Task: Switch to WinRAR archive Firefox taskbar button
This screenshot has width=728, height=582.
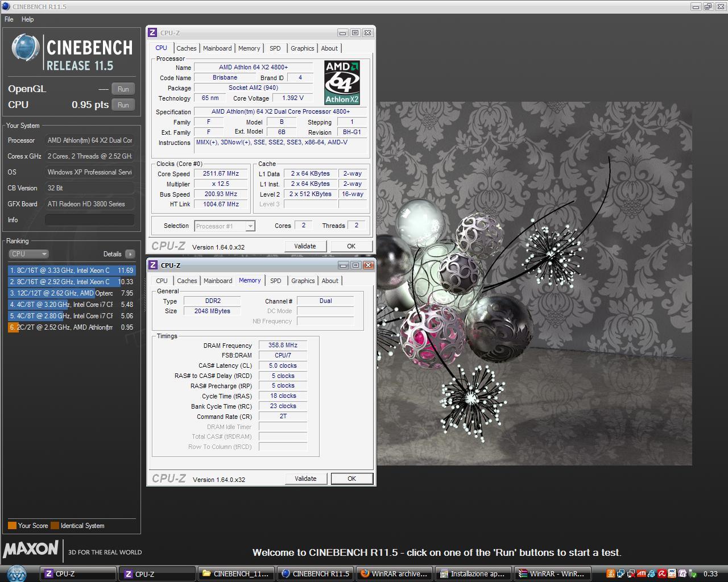Action: click(x=394, y=573)
